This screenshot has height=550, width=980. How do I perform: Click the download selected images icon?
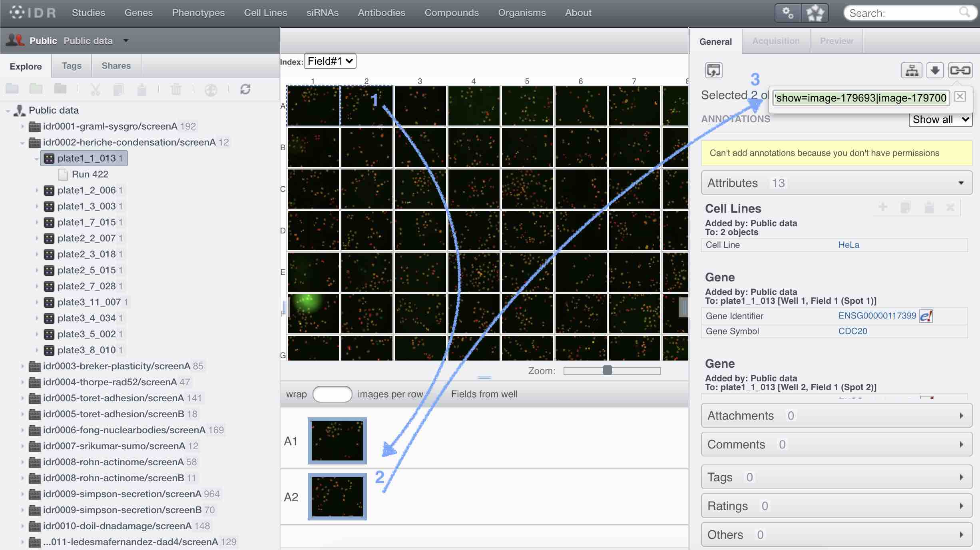[936, 70]
